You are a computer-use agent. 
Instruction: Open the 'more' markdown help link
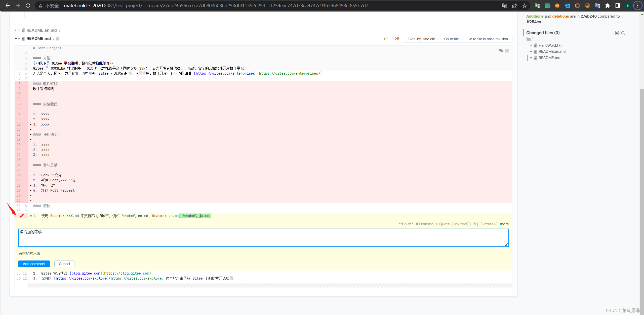504,224
